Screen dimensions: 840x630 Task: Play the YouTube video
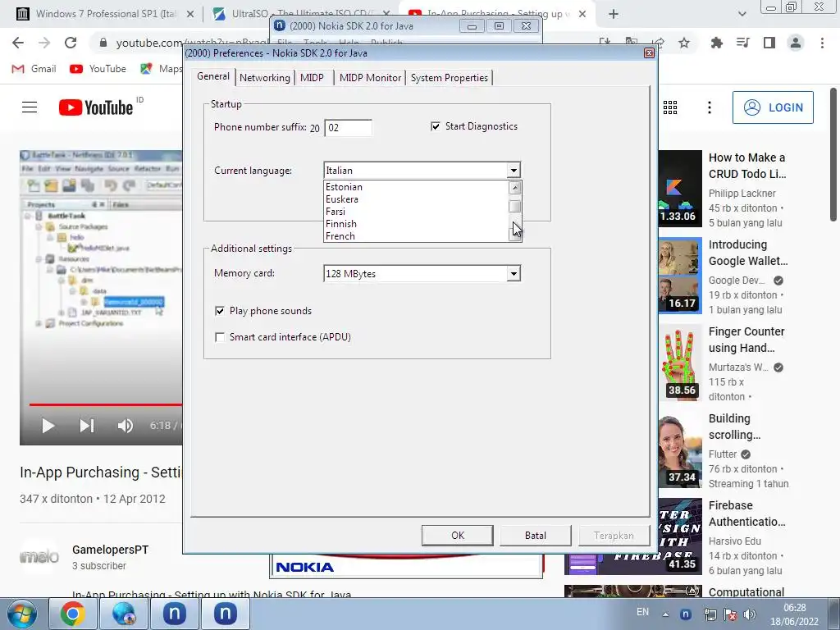(x=48, y=426)
